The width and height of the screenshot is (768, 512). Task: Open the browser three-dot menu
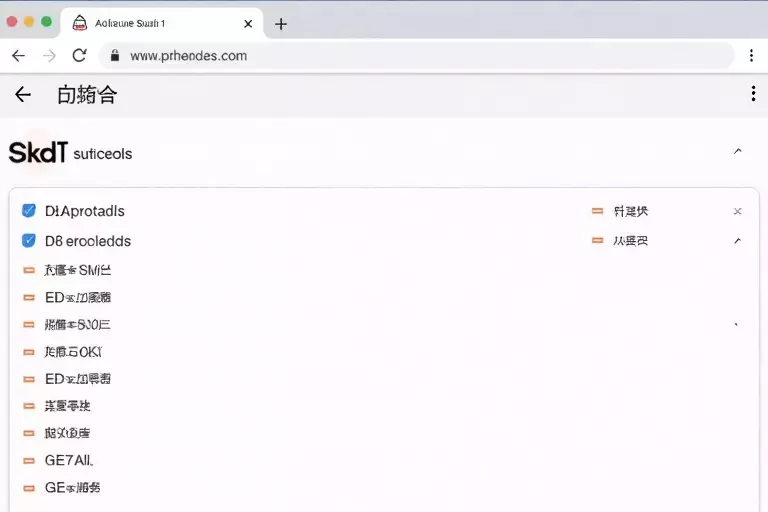coord(751,55)
